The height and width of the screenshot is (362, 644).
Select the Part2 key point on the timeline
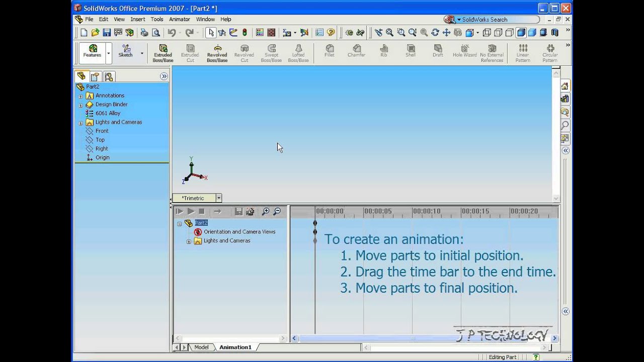coord(315,223)
